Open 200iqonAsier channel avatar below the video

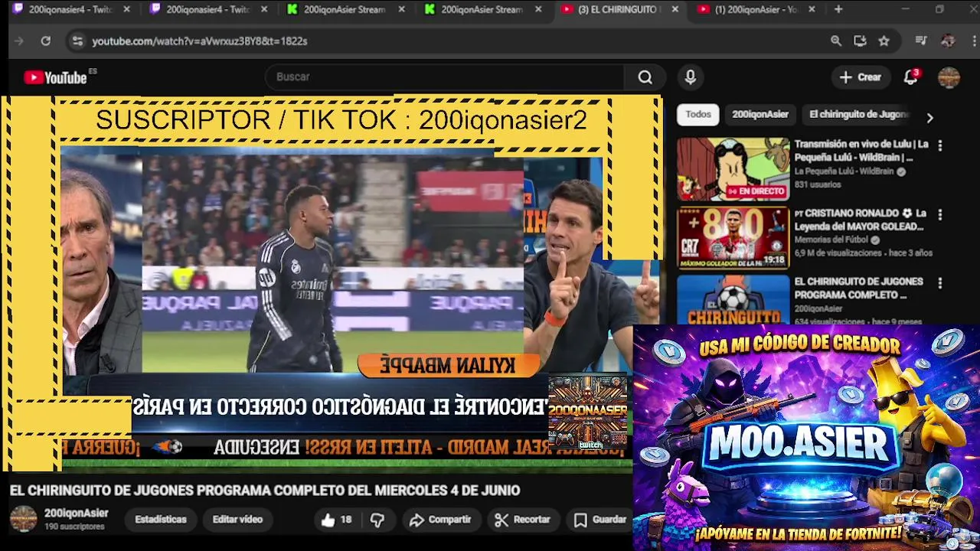[23, 519]
